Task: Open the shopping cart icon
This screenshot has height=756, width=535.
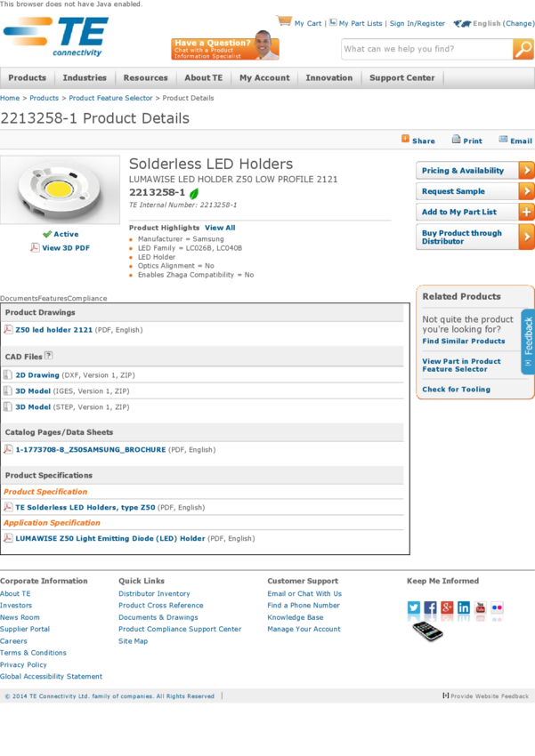Action: [x=284, y=20]
